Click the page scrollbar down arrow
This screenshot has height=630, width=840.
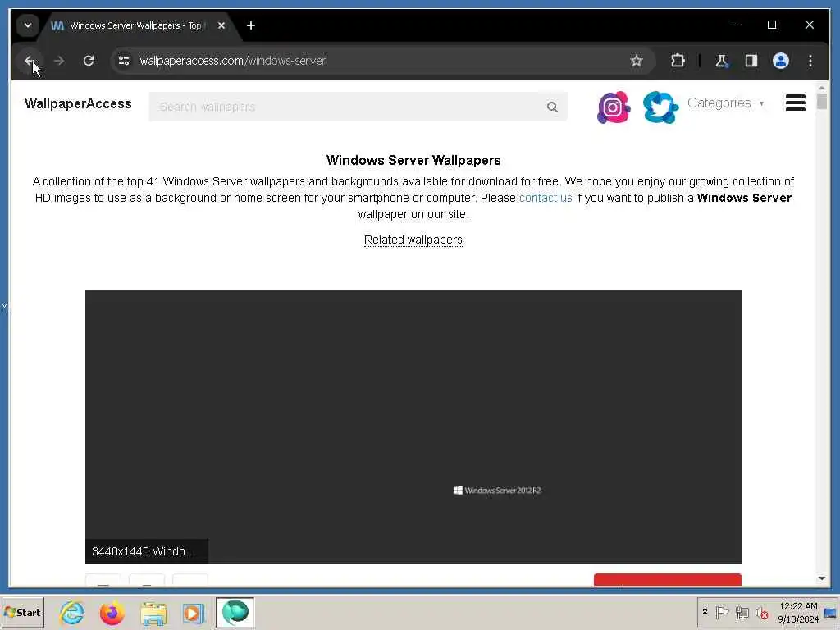pyautogui.click(x=822, y=578)
